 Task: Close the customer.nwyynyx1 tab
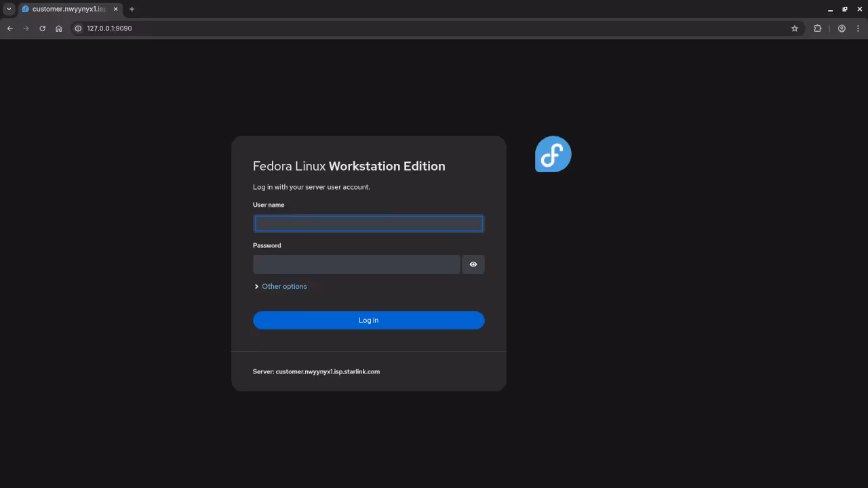(115, 9)
